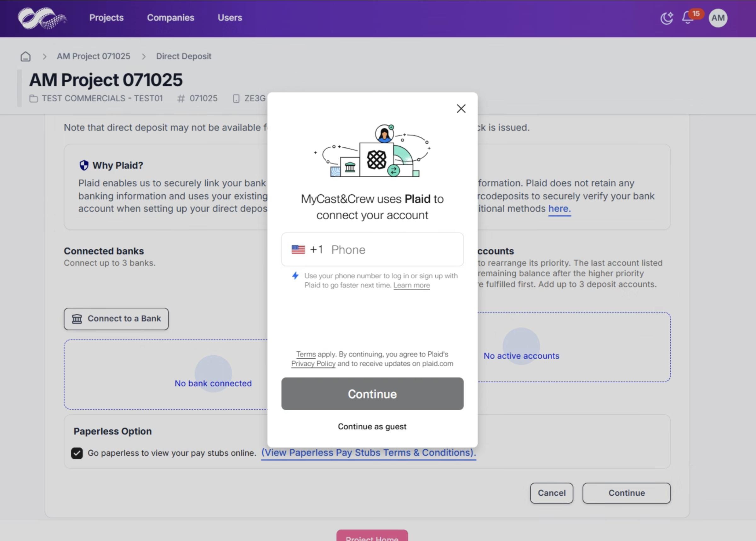Click the Direct Deposit breadcrumb

[x=184, y=56]
